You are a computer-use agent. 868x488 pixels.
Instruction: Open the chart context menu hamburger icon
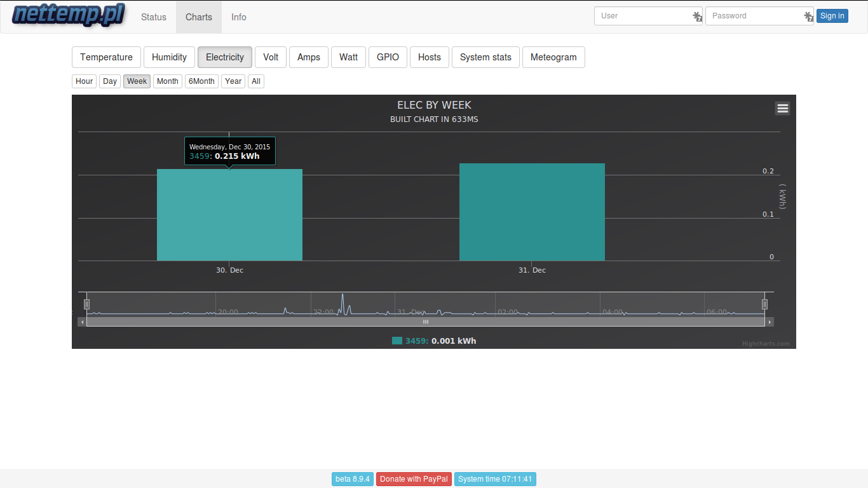(783, 108)
